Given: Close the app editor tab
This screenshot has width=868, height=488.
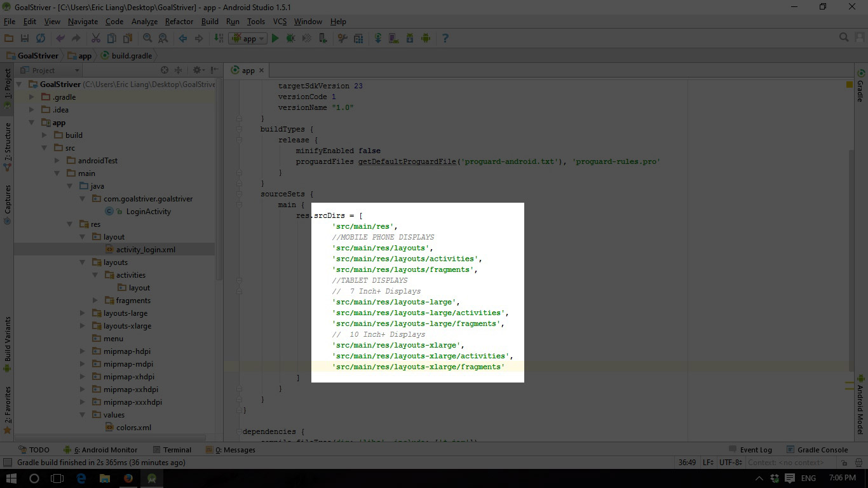Looking at the screenshot, I should [261, 71].
